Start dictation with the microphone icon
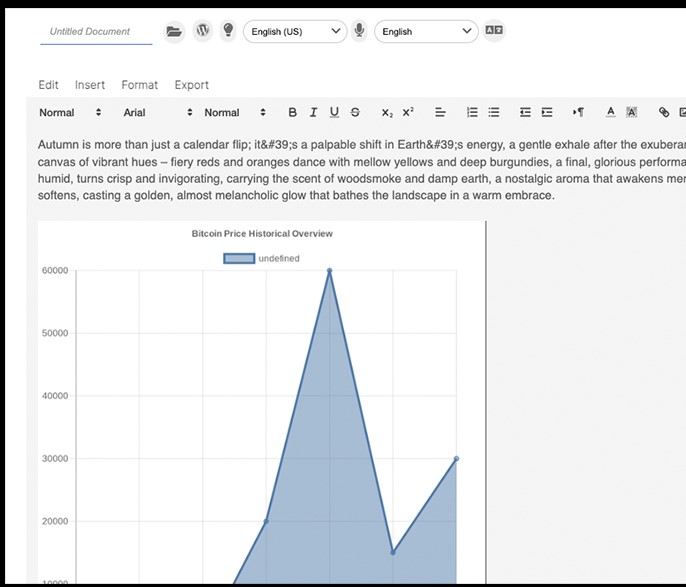The image size is (686, 587). pyautogui.click(x=359, y=31)
